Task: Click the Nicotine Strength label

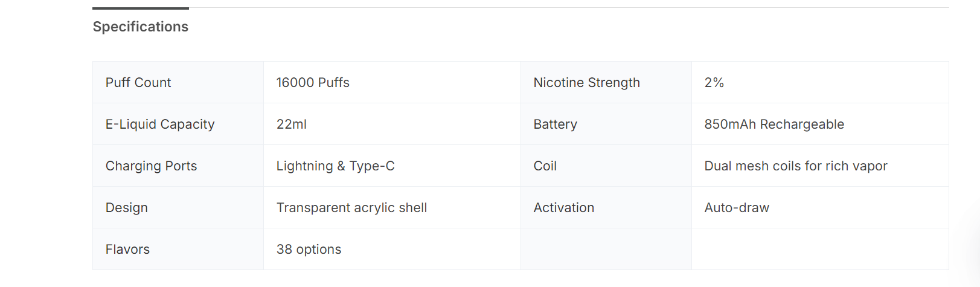Action: coord(586,83)
